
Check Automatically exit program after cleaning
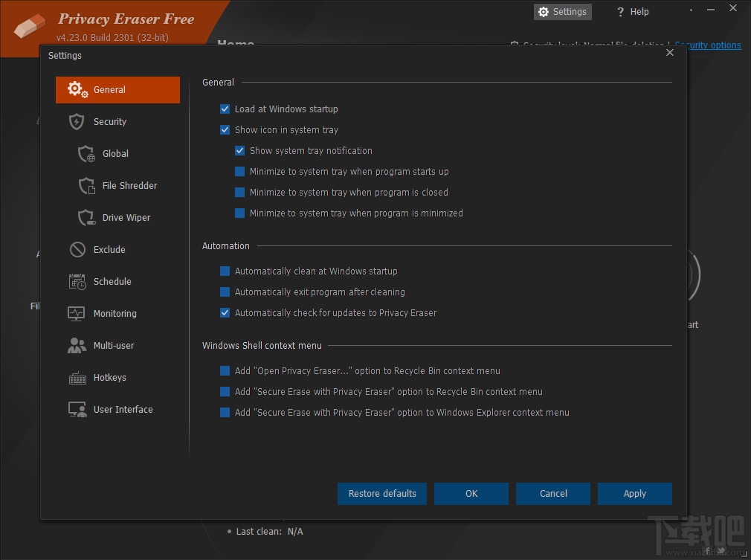point(225,292)
